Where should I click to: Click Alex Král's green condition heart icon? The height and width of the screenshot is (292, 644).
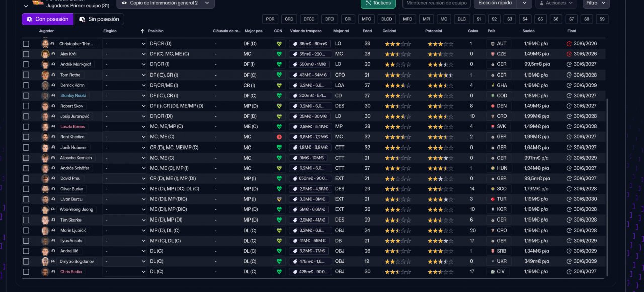point(279,54)
